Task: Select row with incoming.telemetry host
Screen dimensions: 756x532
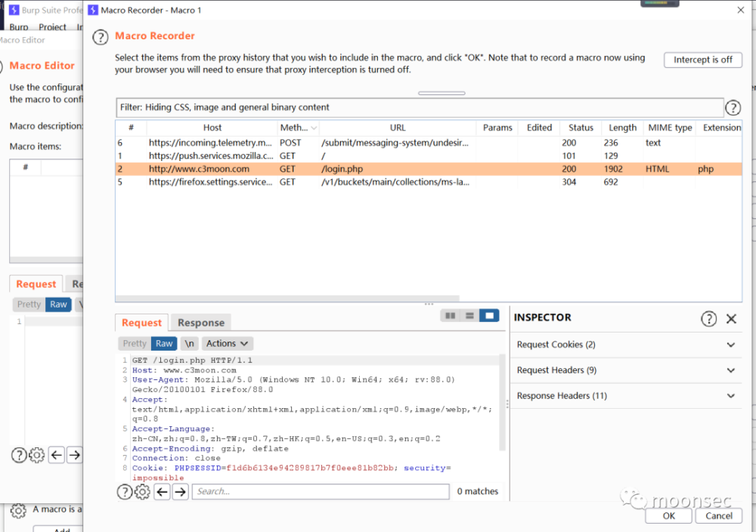Action: 428,143
